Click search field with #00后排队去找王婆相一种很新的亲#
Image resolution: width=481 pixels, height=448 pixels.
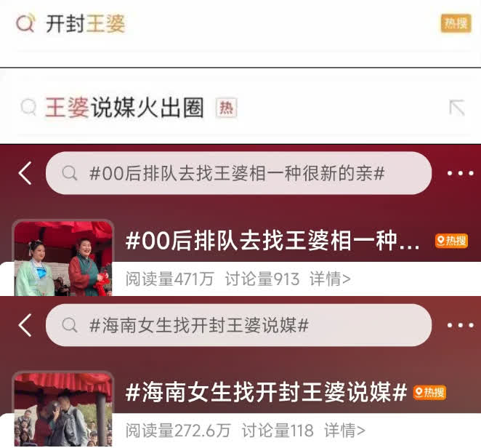point(238,173)
